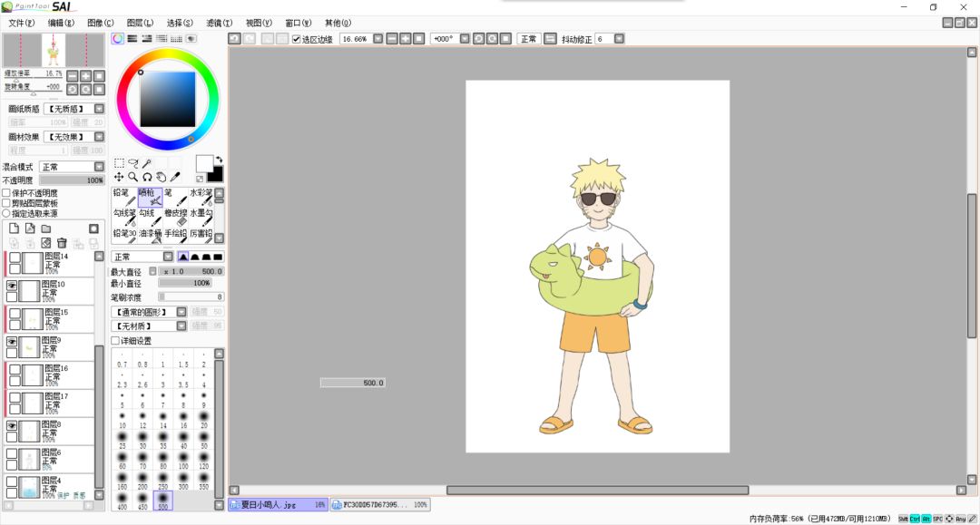980x525 pixels.
Task: Open the brush mode 正常 dropdown
Action: click(142, 258)
